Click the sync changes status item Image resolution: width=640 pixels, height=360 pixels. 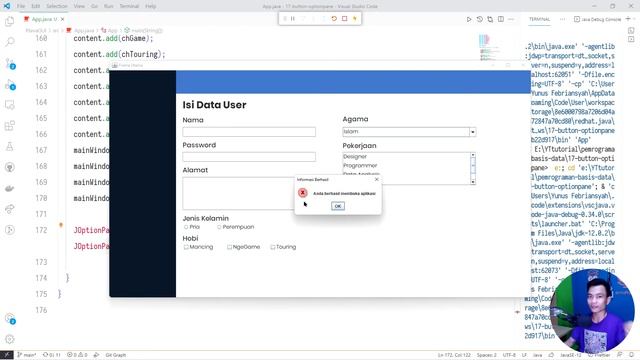[x=51, y=355]
